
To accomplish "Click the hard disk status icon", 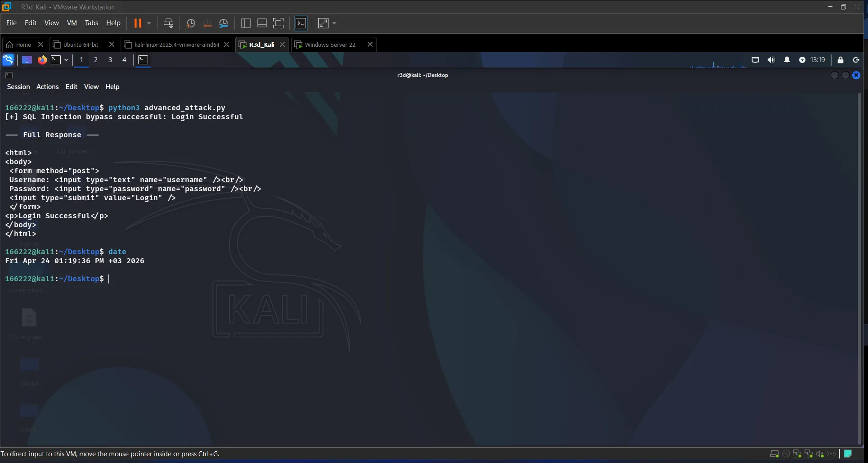I will click(x=774, y=454).
